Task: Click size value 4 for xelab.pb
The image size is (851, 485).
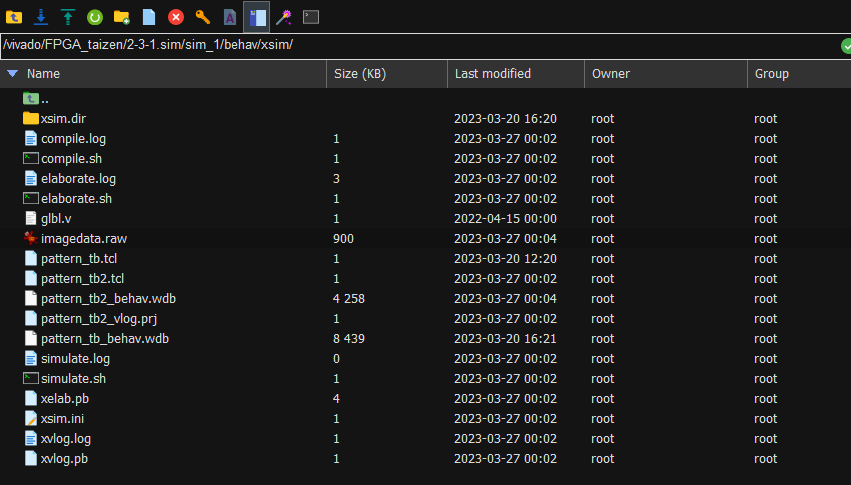Action: [336, 399]
